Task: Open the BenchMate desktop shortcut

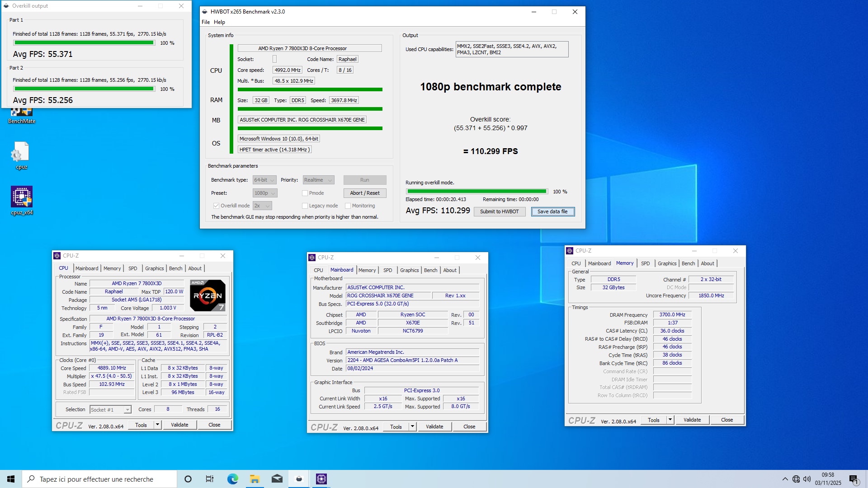Action: tap(22, 115)
